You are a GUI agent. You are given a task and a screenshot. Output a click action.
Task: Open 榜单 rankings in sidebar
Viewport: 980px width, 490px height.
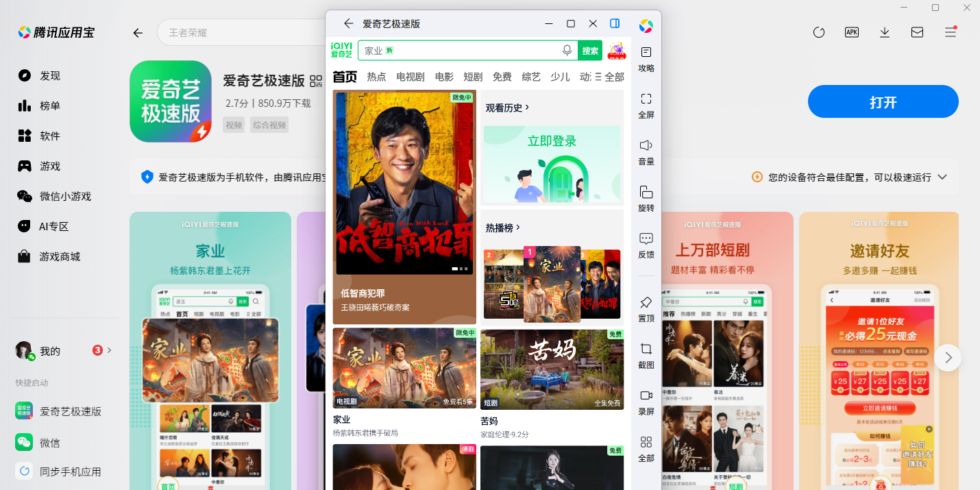point(39,106)
